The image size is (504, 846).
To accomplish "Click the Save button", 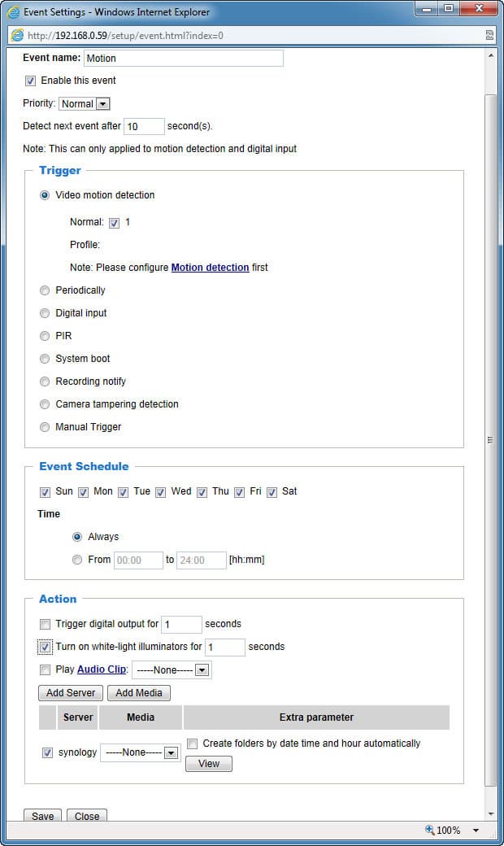I will [x=42, y=816].
